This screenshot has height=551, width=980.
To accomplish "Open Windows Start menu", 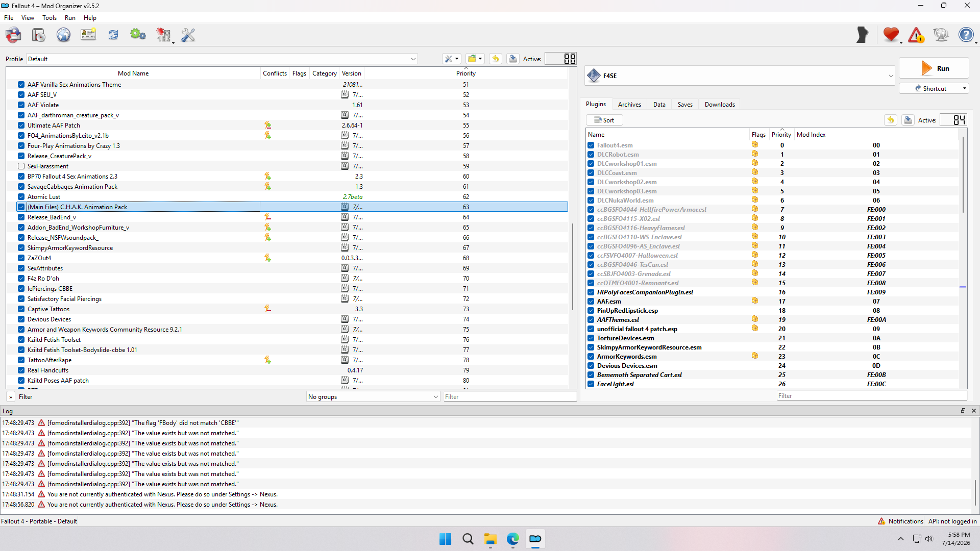I will 446,539.
